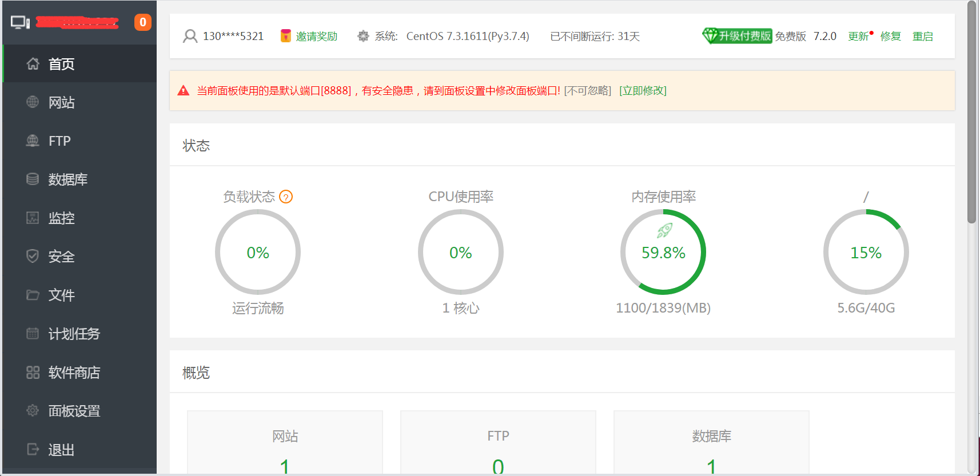Click the gear icon beside 面板设置
This screenshot has width=980, height=476.
coord(33,410)
